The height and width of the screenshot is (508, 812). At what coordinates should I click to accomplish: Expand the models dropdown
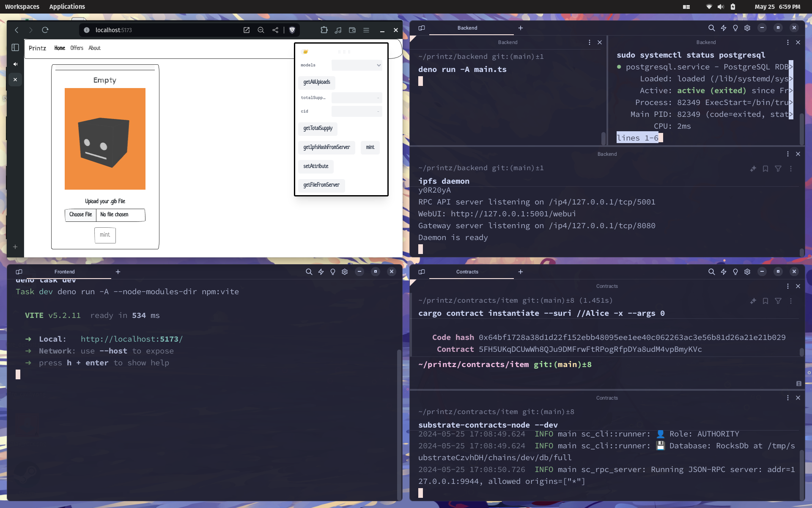coord(357,65)
